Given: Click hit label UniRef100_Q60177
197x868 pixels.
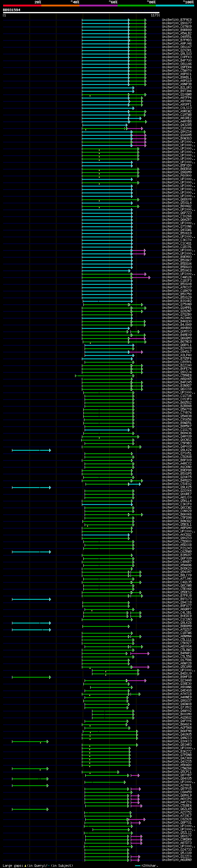Looking at the screenshot, I should 177,836.
